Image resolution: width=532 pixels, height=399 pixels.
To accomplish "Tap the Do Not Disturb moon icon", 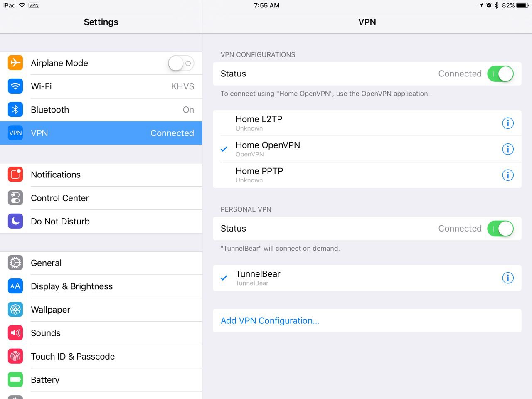I will click(x=15, y=221).
